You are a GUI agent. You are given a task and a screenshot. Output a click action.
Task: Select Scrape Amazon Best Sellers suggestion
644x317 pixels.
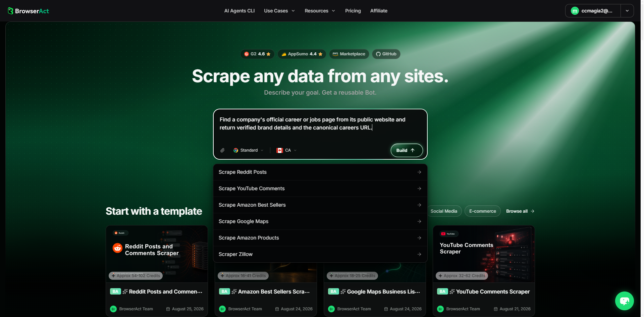(320, 205)
